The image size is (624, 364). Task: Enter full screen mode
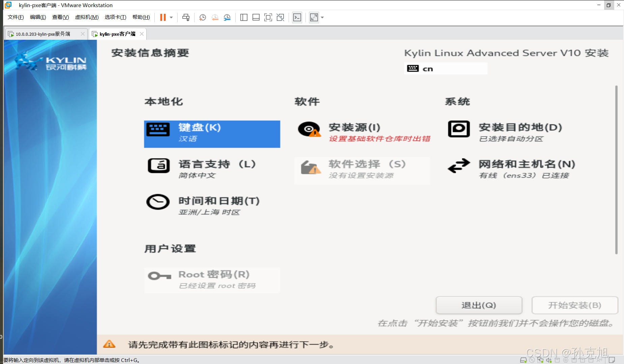(x=268, y=17)
